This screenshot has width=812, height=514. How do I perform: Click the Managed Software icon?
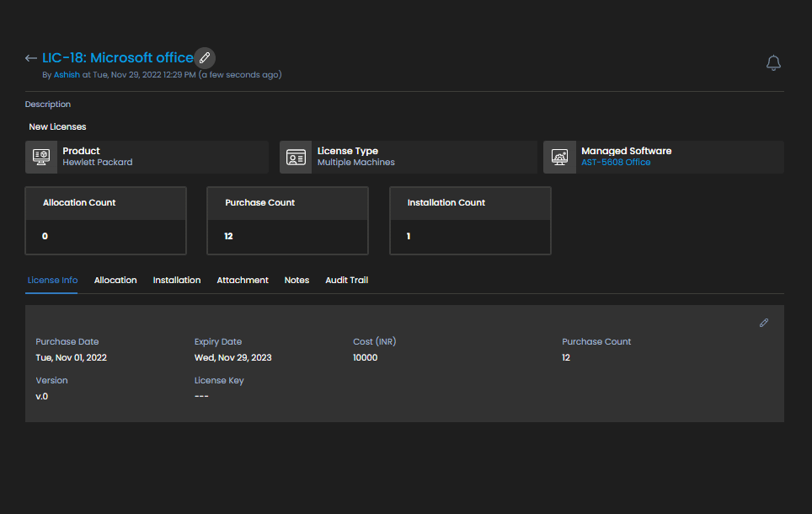[x=560, y=157]
